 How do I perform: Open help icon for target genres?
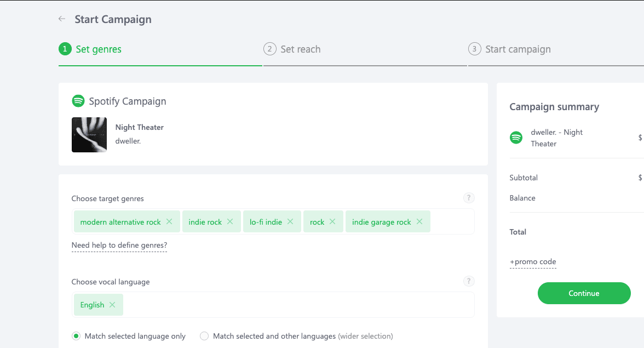point(469,198)
